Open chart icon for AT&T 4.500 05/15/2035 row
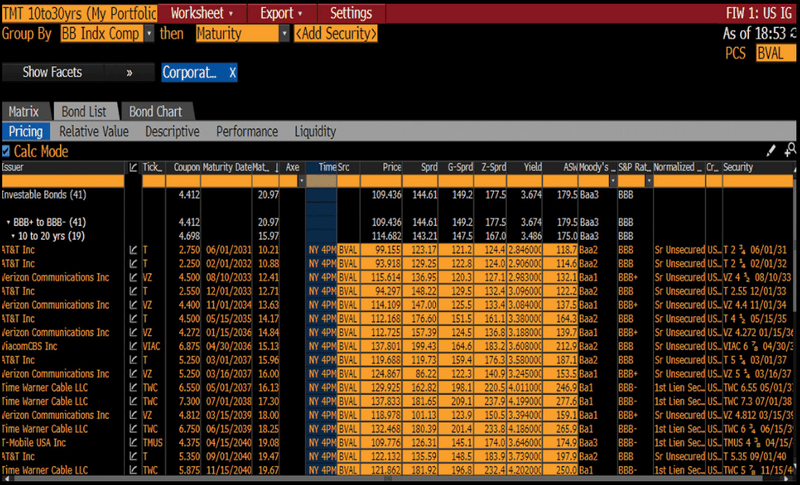This screenshot has width=800, height=485. 133,319
